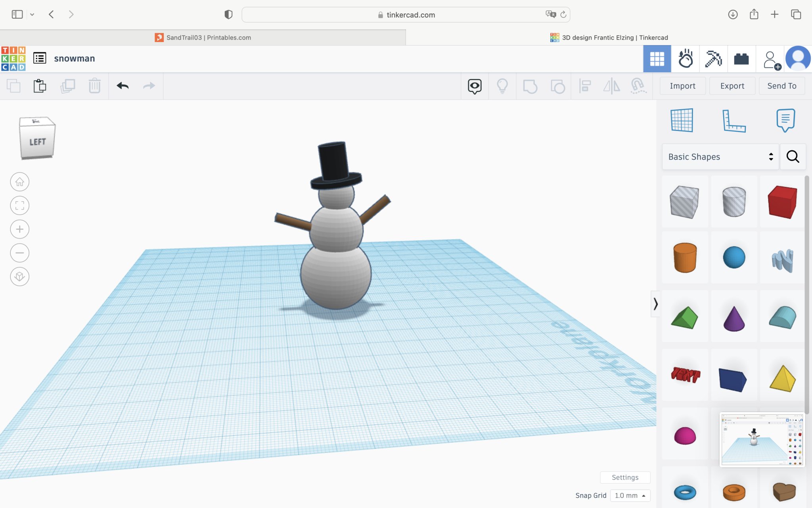This screenshot has height=508, width=812.
Task: Toggle visibility of hidden objects with show-all eye
Action: pos(475,86)
